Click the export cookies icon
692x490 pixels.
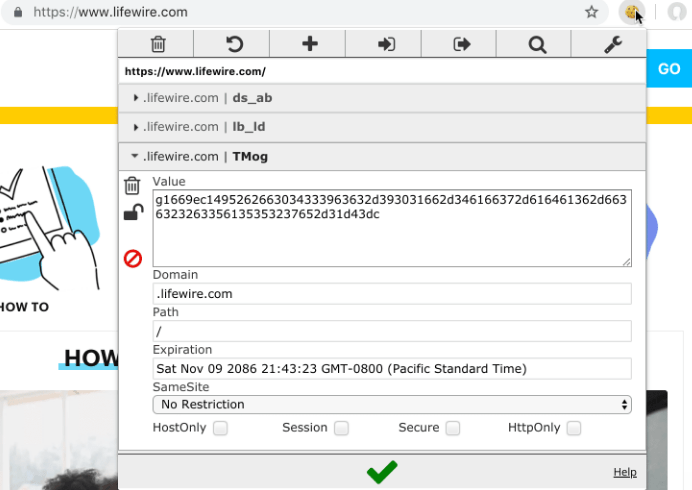tap(461, 44)
